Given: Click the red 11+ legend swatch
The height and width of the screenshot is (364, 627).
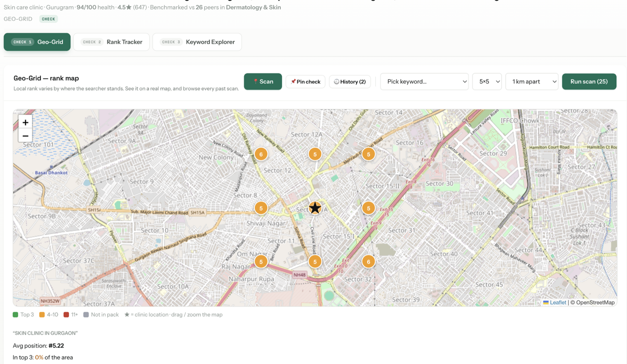Looking at the screenshot, I should (66, 315).
